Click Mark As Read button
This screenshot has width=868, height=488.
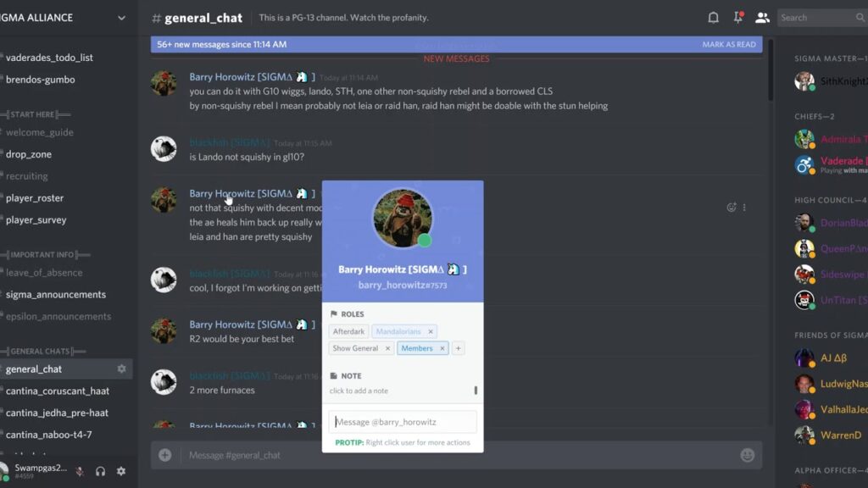728,44
